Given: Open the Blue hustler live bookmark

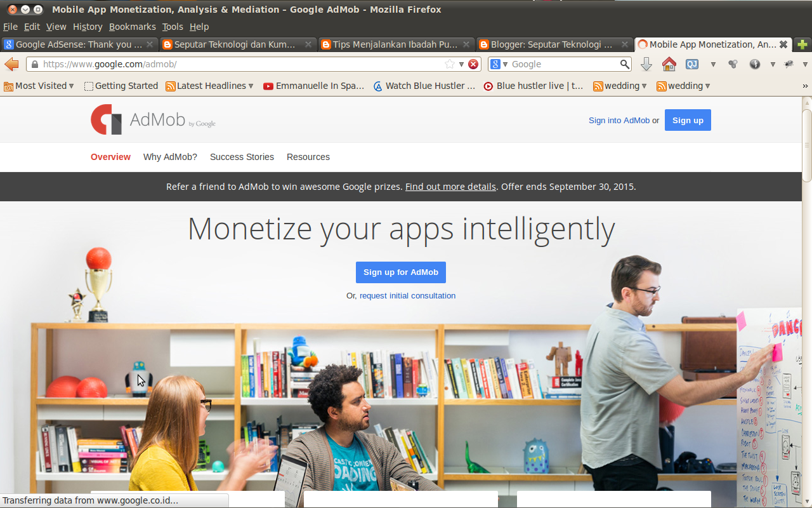Looking at the screenshot, I should click(x=534, y=86).
